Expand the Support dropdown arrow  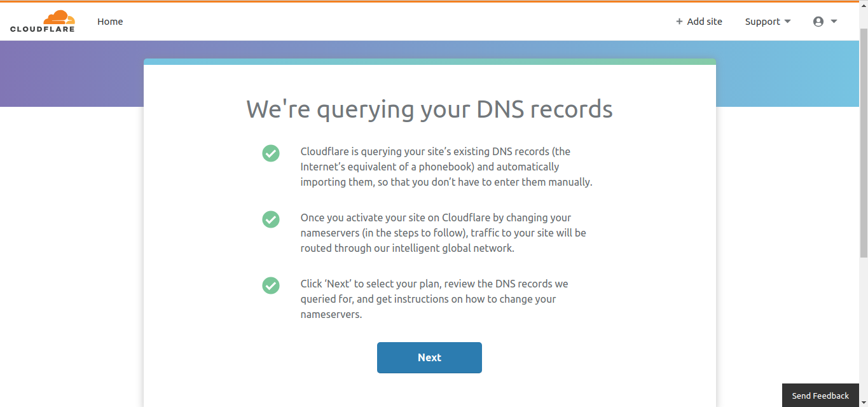point(787,22)
